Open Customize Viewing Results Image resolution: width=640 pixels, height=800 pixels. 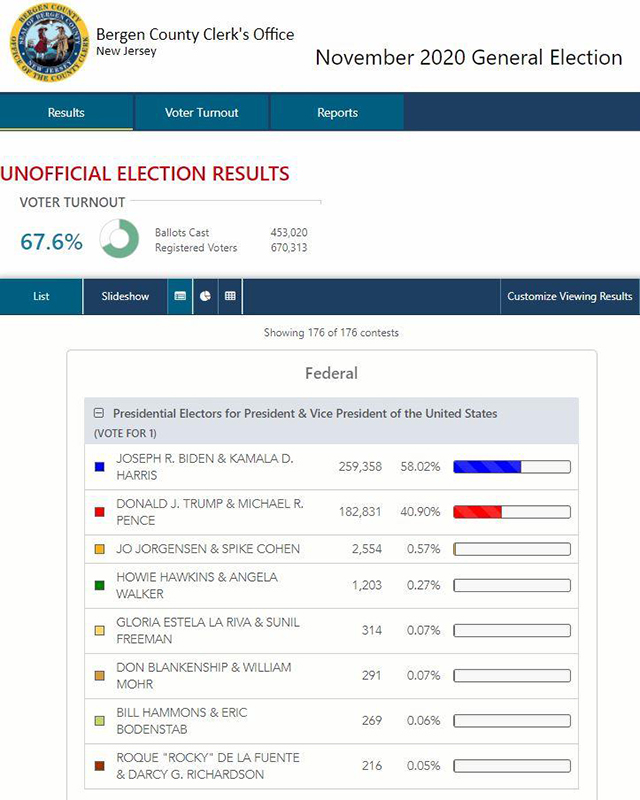pos(569,296)
